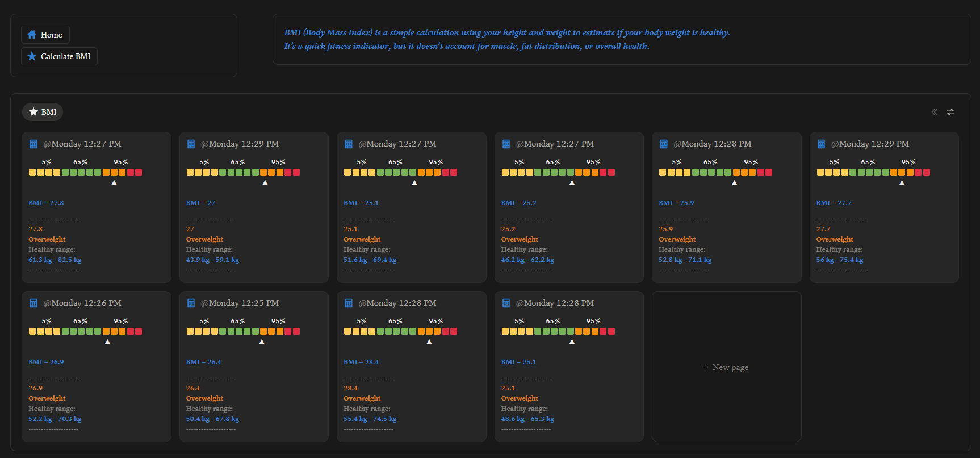Click calculator icon on the BMI 26.4 card

[x=191, y=303]
